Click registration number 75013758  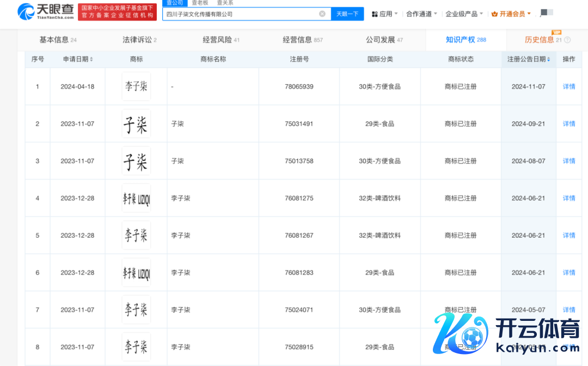pos(299,161)
